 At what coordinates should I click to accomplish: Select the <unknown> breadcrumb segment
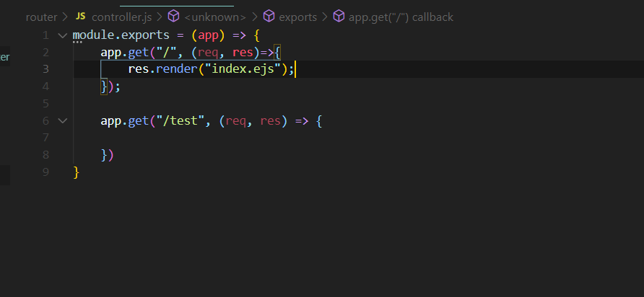coord(215,17)
